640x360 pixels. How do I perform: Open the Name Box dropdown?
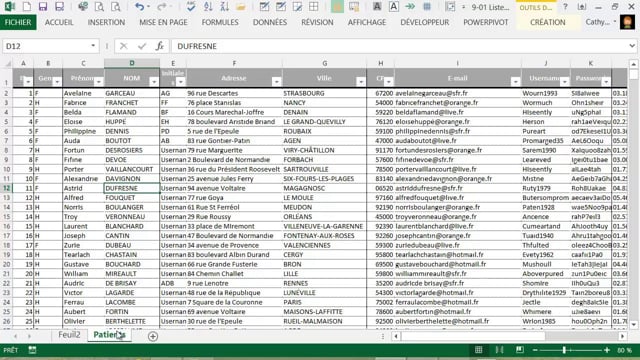(x=93, y=46)
